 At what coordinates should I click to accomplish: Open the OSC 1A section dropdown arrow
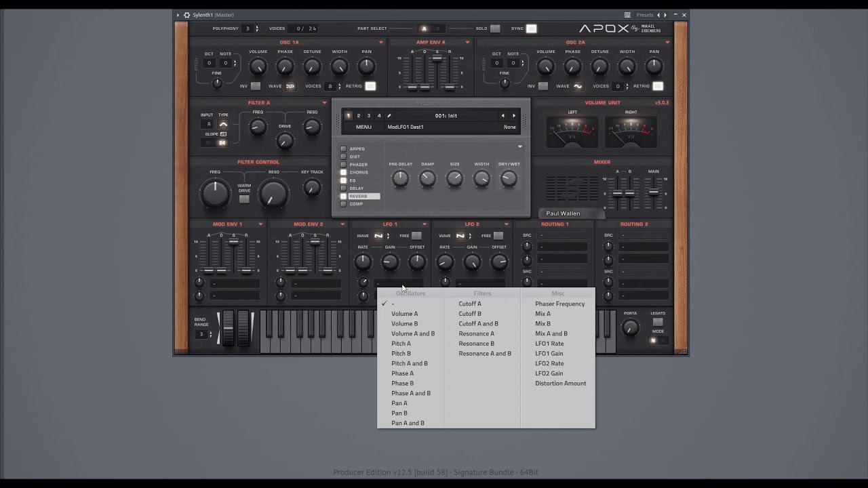[381, 43]
